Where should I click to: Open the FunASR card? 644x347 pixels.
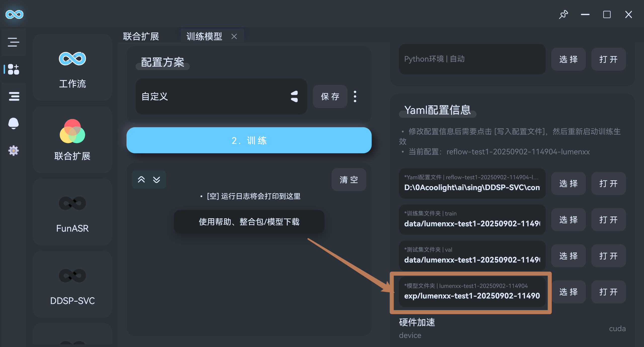(x=72, y=212)
